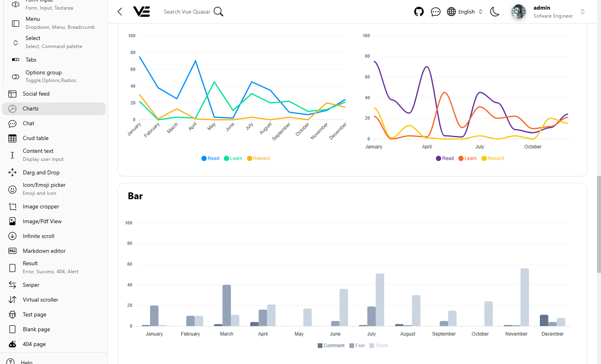The width and height of the screenshot is (601, 364).
Task: Click the Search Vue Quasar input field
Action: pyautogui.click(x=187, y=12)
